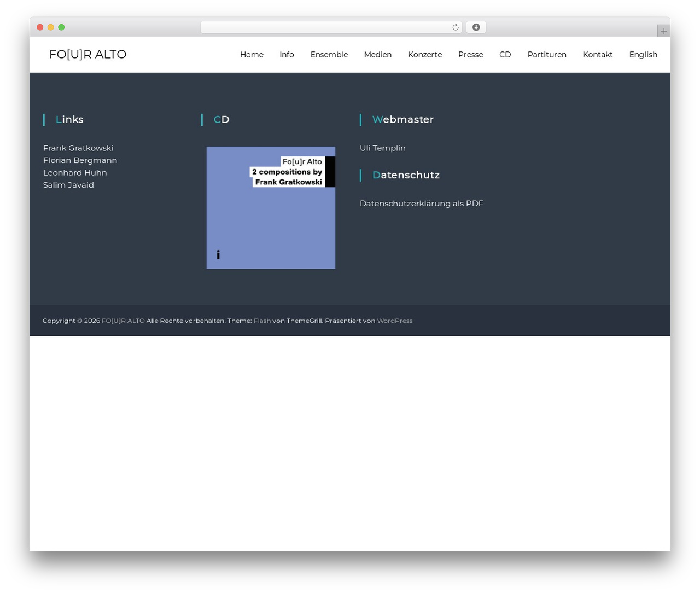Click the download icon in browser toolbar
Viewport: 700px width, 593px height.
pyautogui.click(x=476, y=27)
